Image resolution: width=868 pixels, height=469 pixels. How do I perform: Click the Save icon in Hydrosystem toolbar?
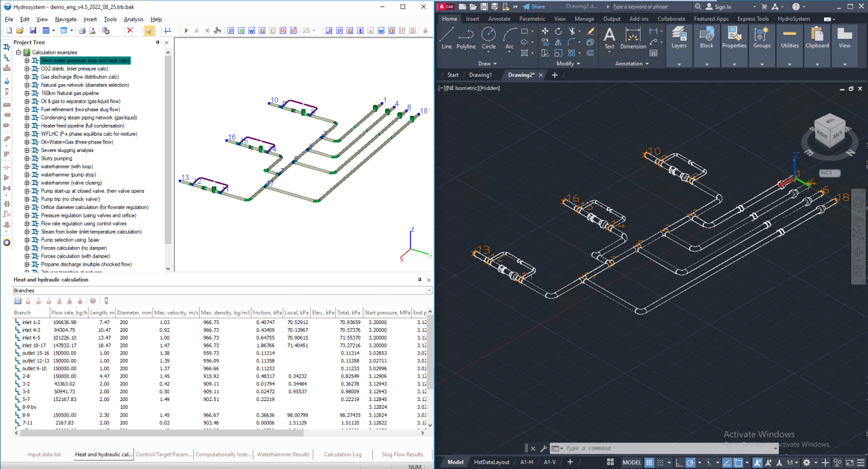[x=32, y=30]
